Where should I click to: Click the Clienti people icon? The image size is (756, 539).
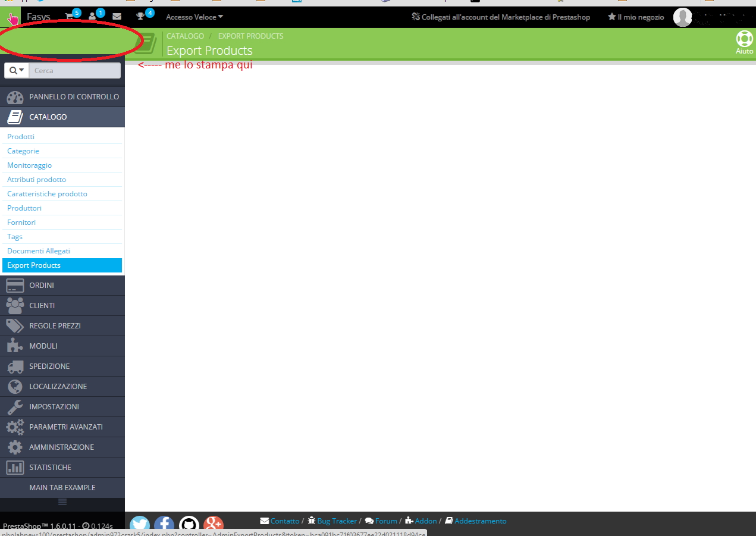(15, 306)
